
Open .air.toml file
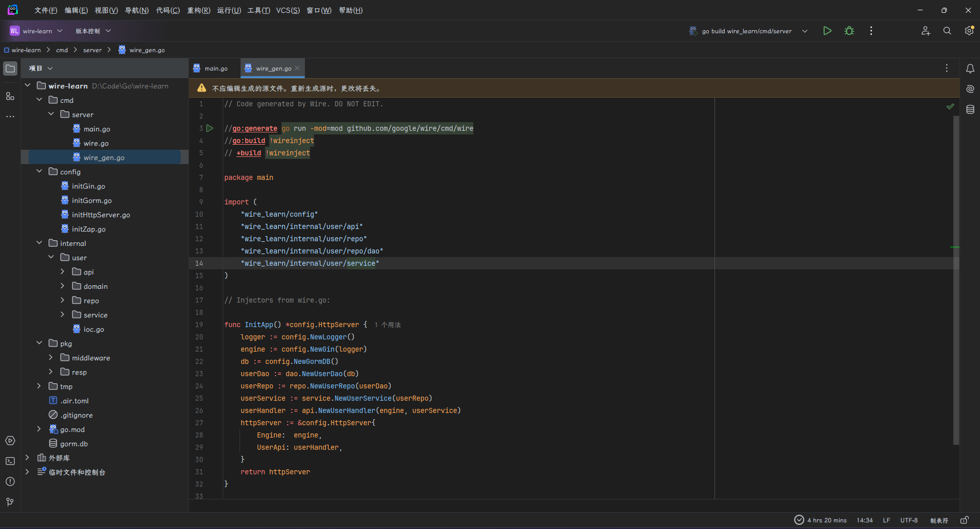[75, 401]
